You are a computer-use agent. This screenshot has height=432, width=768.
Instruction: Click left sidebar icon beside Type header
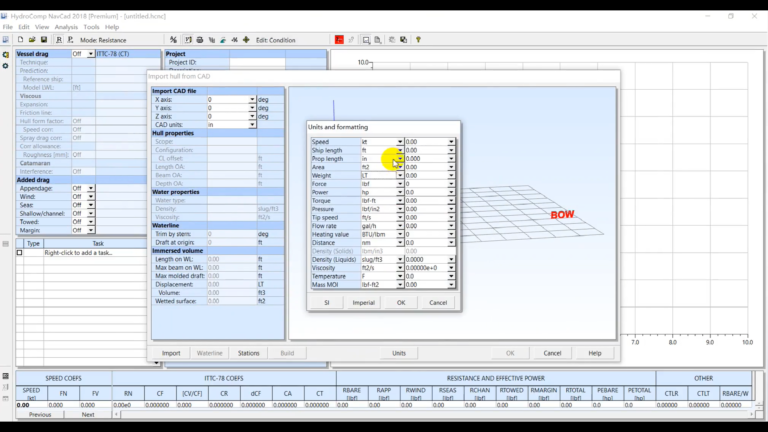[5, 243]
